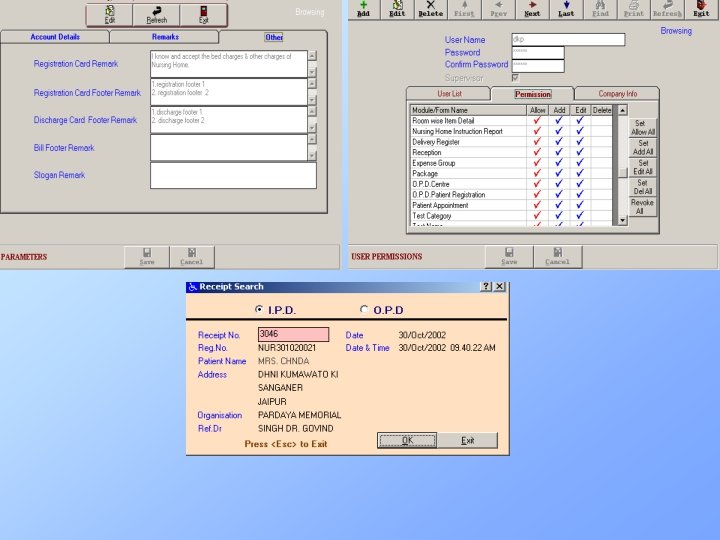Click the Password field

coord(538,52)
